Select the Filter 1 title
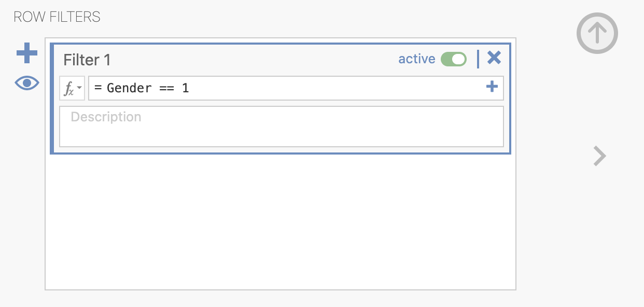This screenshot has height=307, width=644. tap(87, 60)
